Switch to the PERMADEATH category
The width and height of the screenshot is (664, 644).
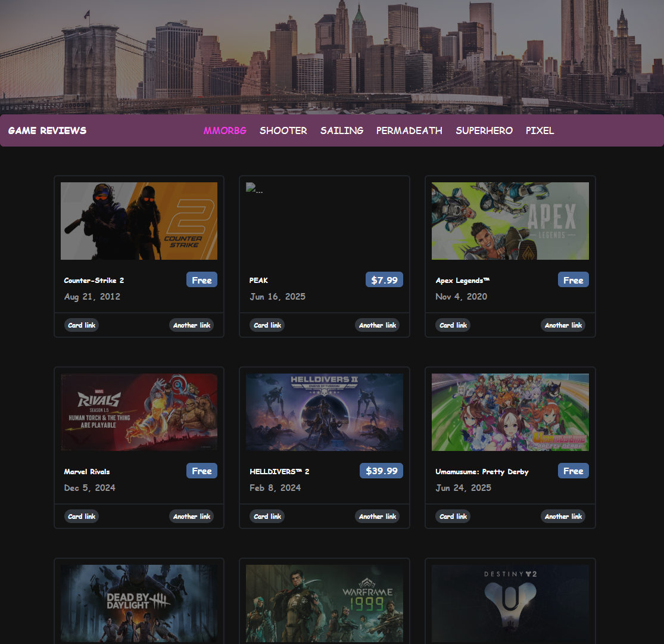pos(409,130)
